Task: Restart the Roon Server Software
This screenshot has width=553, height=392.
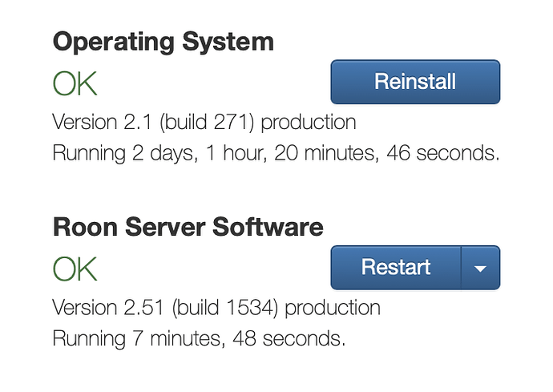Action: (396, 268)
